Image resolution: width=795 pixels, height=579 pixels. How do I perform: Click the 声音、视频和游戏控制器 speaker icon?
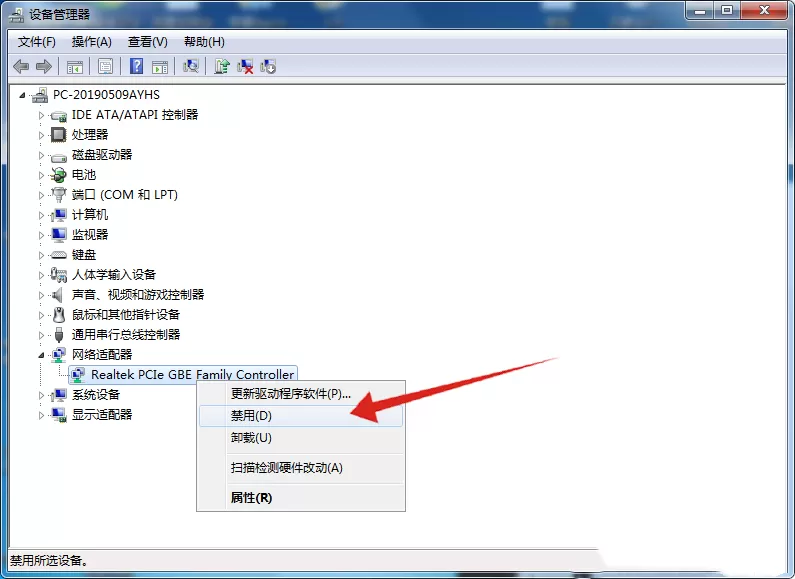[58, 295]
